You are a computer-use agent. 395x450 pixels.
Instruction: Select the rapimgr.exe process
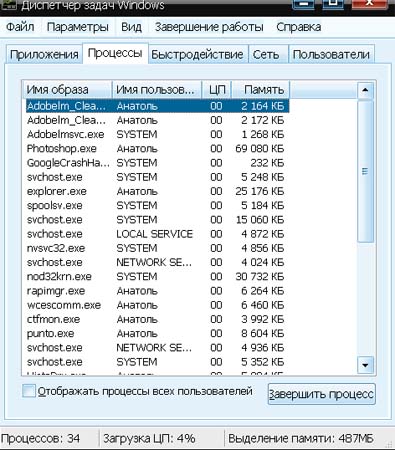(157, 291)
